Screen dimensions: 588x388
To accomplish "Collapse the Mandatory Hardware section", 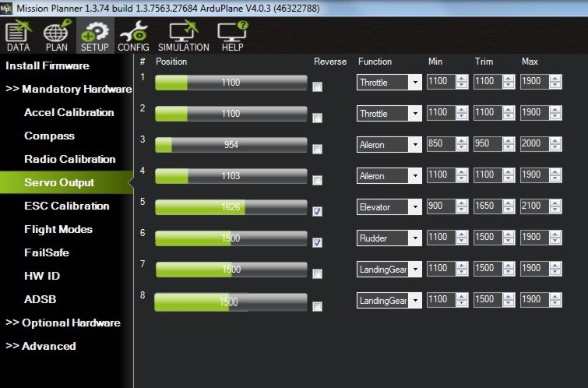I will point(69,89).
